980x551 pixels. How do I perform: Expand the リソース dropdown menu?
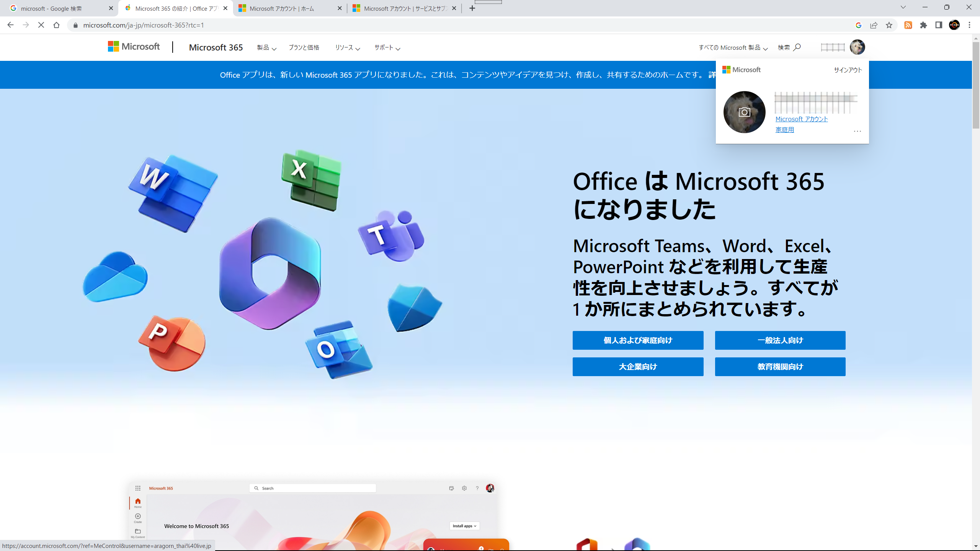[348, 47]
